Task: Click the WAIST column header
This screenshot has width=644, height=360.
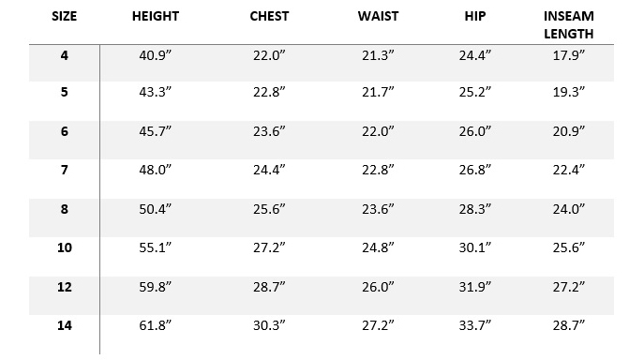Action: point(378,16)
